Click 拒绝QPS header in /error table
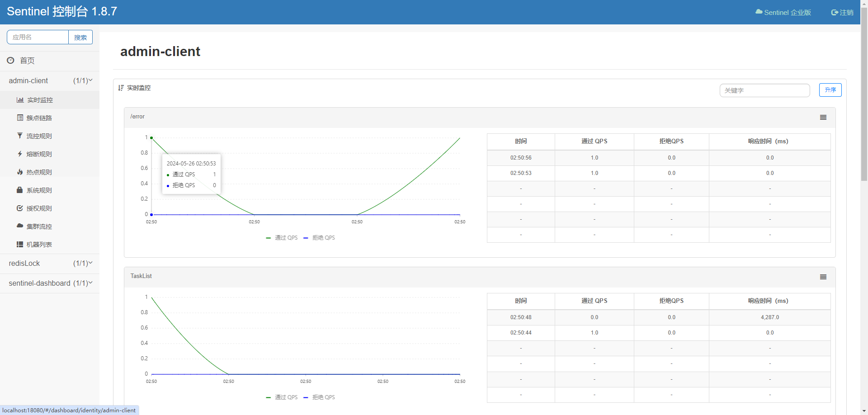 671,141
